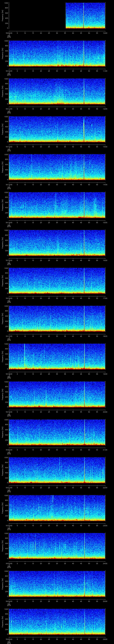Open the spectrogram panel starting at 18:10:00
Screen dimensions: 114x644
(57, 54)
